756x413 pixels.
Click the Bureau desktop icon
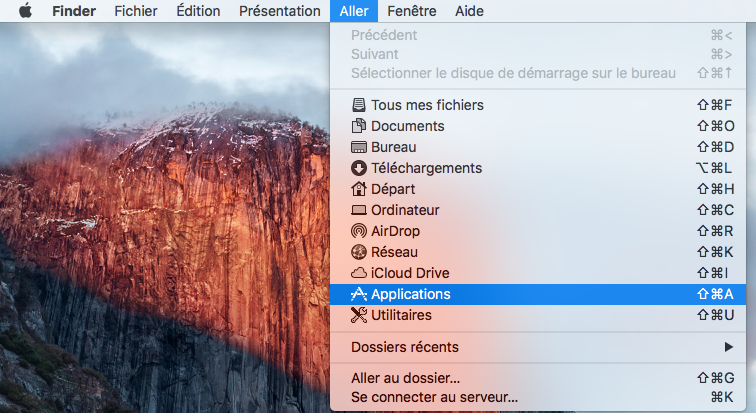[x=360, y=147]
